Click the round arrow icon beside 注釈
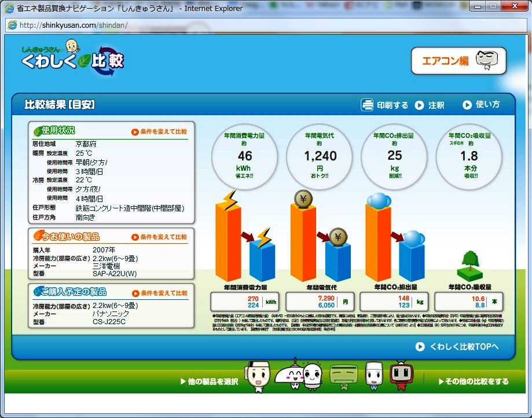The width and height of the screenshot is (532, 418). coord(419,105)
